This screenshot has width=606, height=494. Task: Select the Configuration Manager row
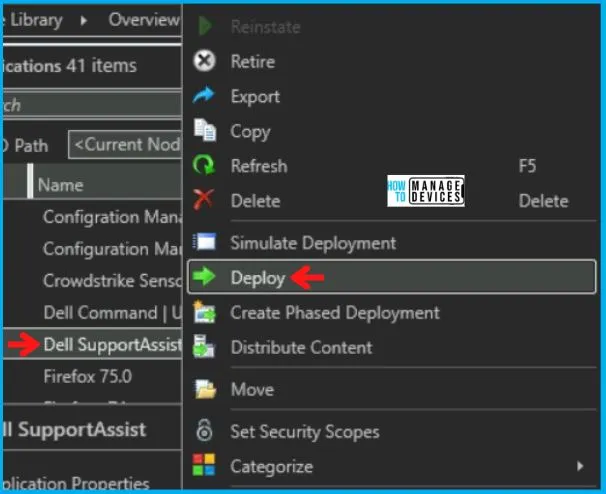(92, 249)
